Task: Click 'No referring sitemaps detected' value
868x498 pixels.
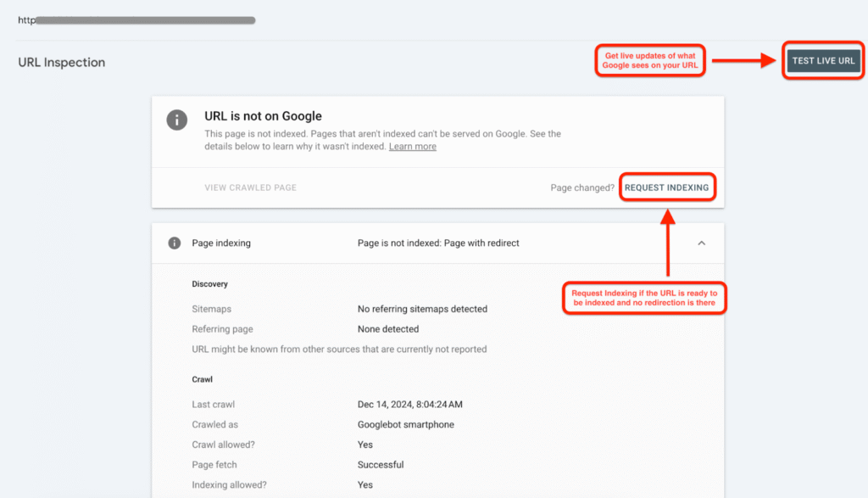Action: pyautogui.click(x=422, y=310)
